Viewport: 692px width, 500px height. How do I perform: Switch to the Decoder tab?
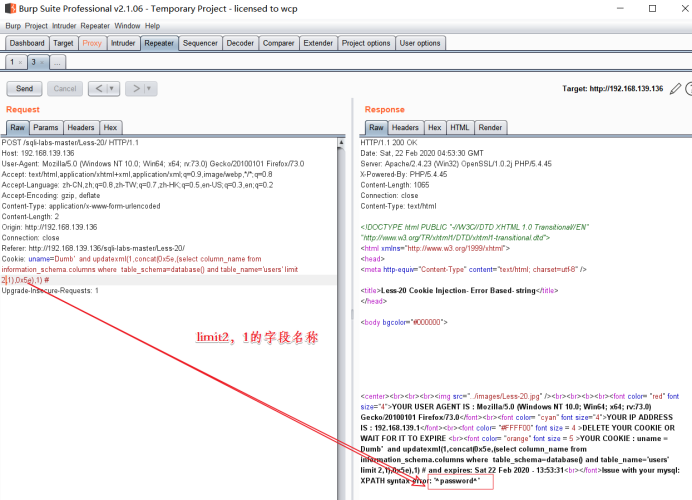240,43
